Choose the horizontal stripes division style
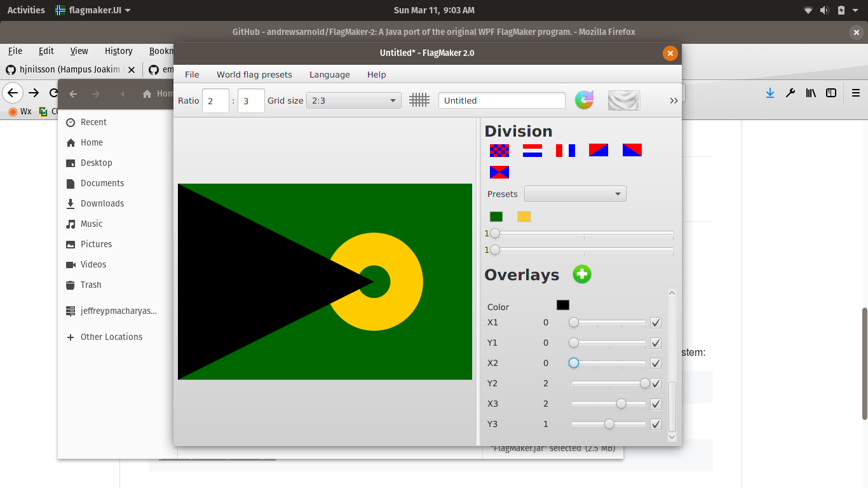 532,151
